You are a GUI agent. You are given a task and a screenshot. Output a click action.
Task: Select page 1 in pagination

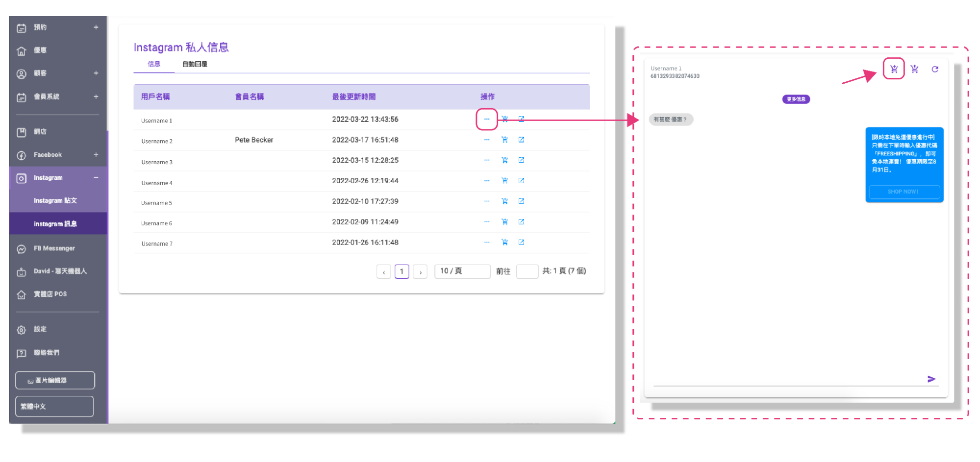click(402, 272)
